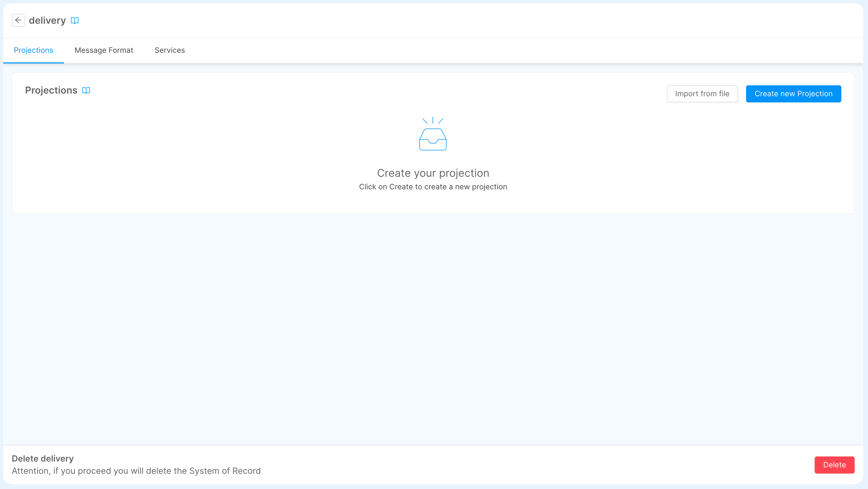Viewport: 868px width, 489px height.
Task: Click the delivery page title
Action: tap(47, 21)
